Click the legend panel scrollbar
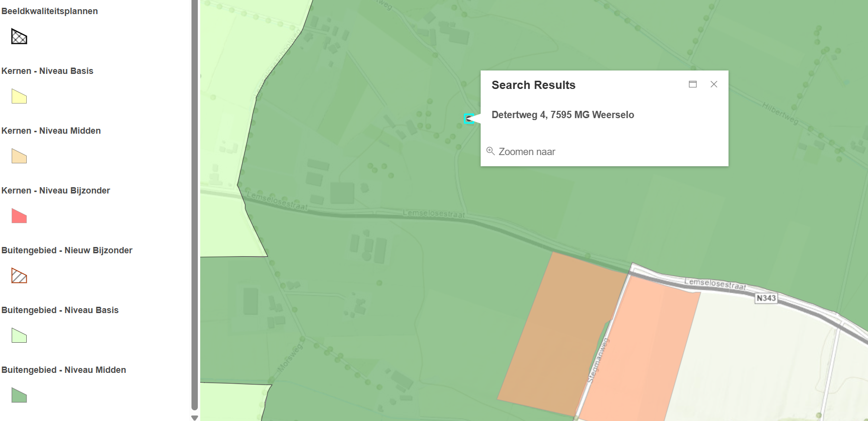 pyautogui.click(x=194, y=205)
